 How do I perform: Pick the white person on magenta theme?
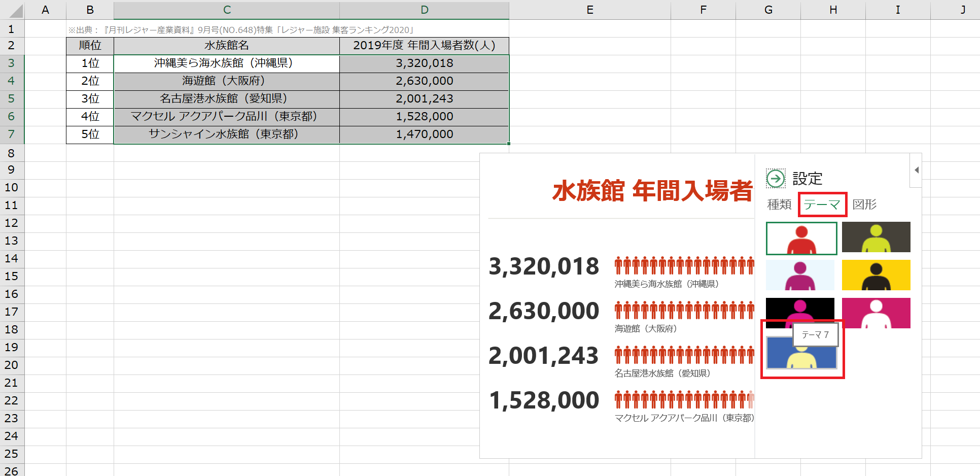tap(876, 313)
